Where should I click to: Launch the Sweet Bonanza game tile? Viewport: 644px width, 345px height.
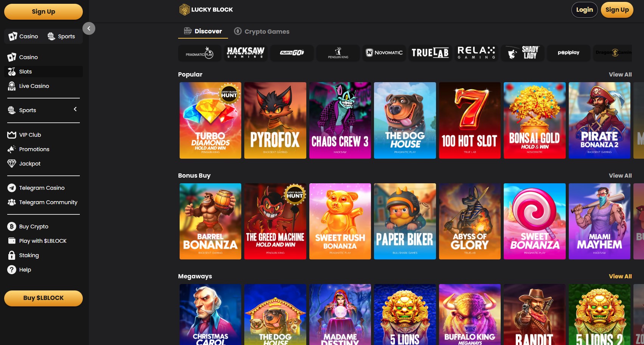(534, 221)
